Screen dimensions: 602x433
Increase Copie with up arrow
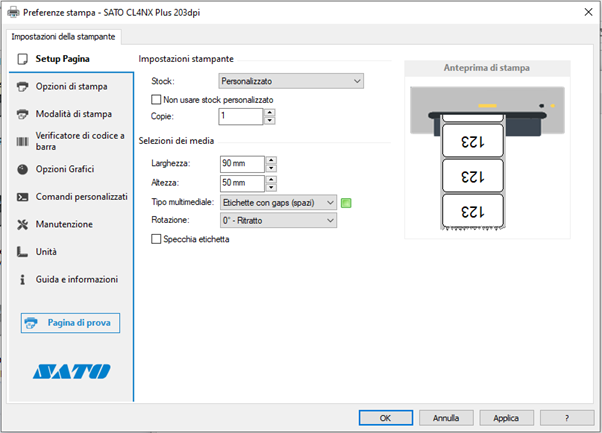pos(270,112)
